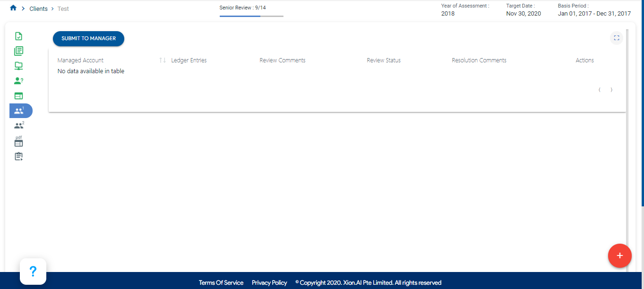This screenshot has width=644, height=289.
Task: Click the Senior Review progress bar
Action: pos(251,16)
